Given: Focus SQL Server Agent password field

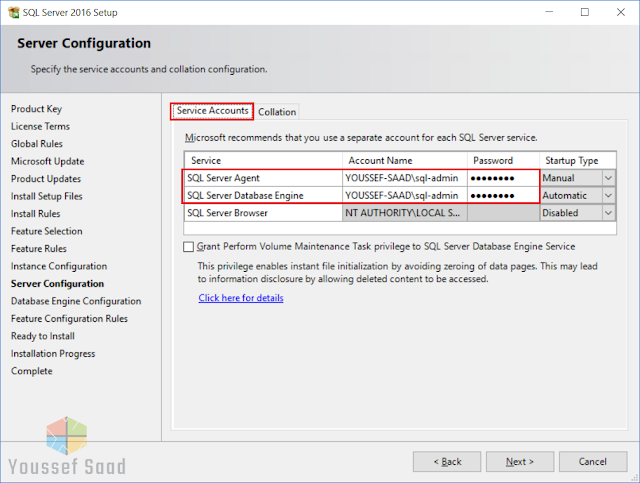Looking at the screenshot, I should click(503, 178).
